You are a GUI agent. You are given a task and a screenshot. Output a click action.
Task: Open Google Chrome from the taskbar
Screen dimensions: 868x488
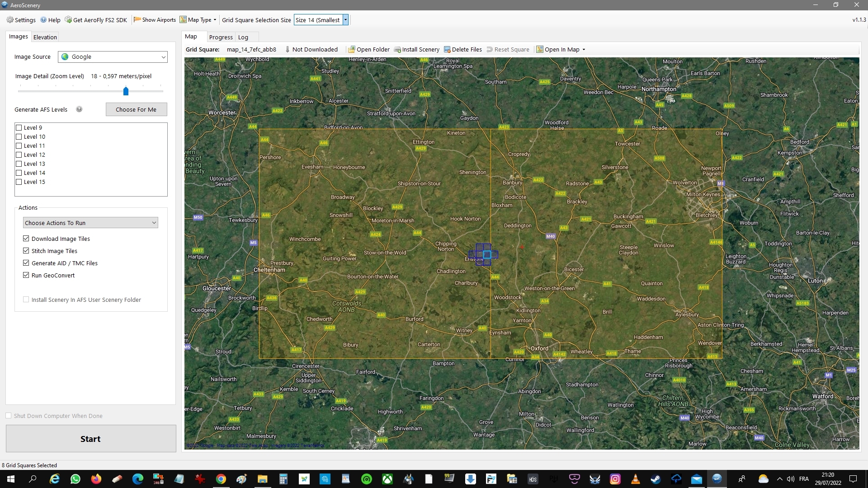point(221,479)
